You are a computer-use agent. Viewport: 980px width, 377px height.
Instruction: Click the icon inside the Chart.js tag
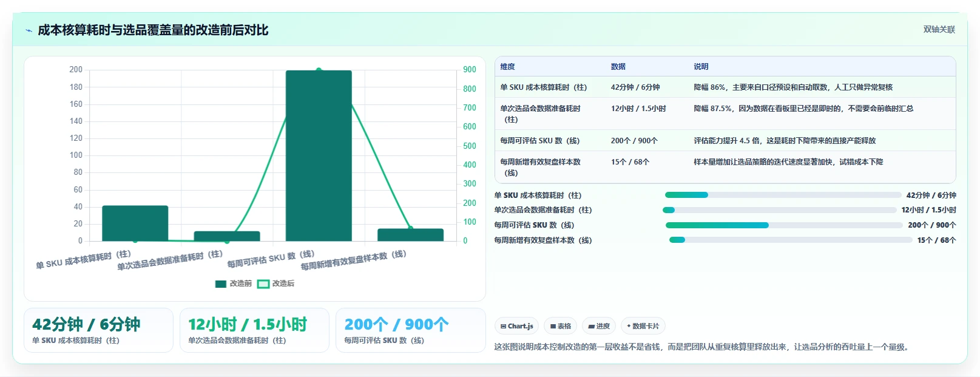click(x=503, y=327)
